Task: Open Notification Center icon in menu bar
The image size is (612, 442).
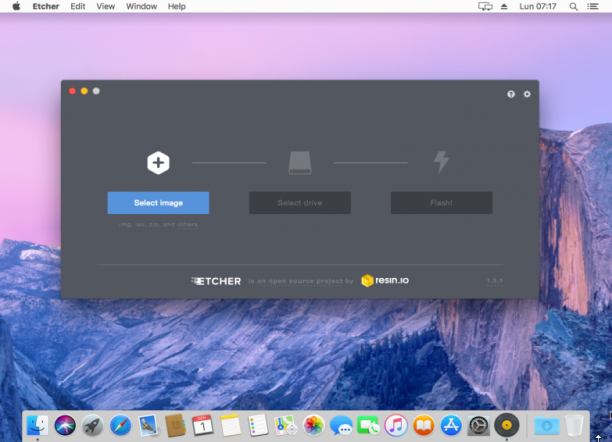Action: [x=592, y=6]
